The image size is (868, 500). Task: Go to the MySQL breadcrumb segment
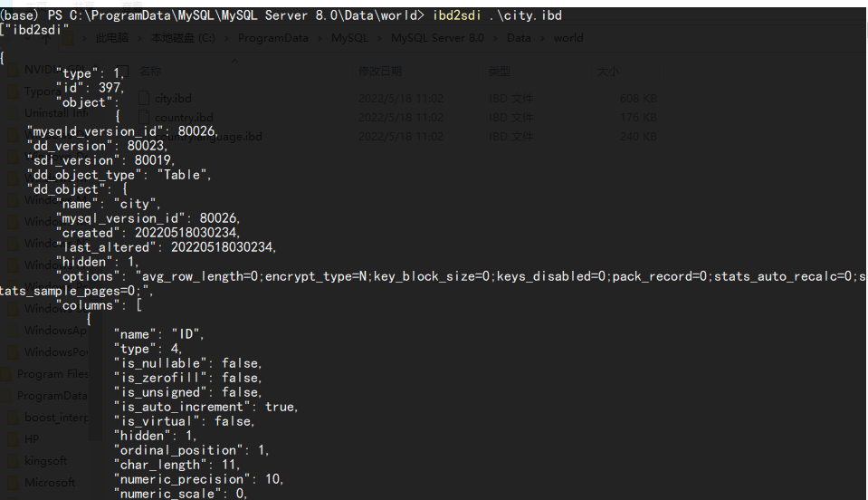(x=349, y=38)
